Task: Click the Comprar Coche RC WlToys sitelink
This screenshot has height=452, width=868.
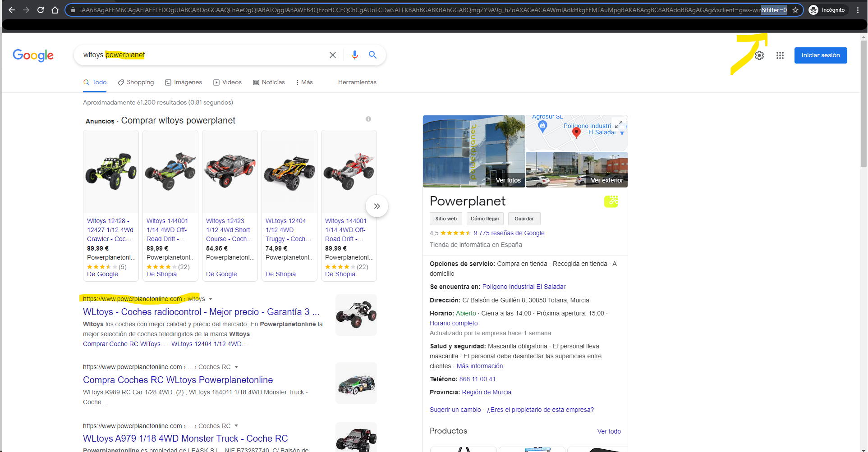Action: (x=124, y=344)
